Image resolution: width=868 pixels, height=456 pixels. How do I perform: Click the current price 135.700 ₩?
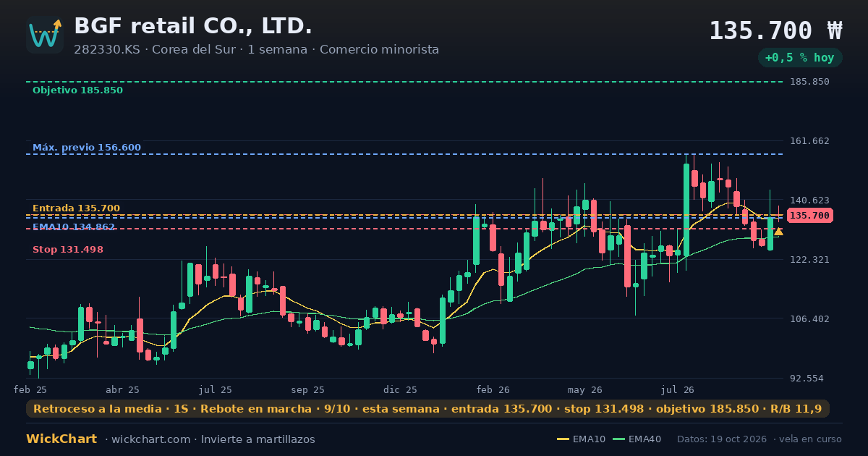click(775, 31)
